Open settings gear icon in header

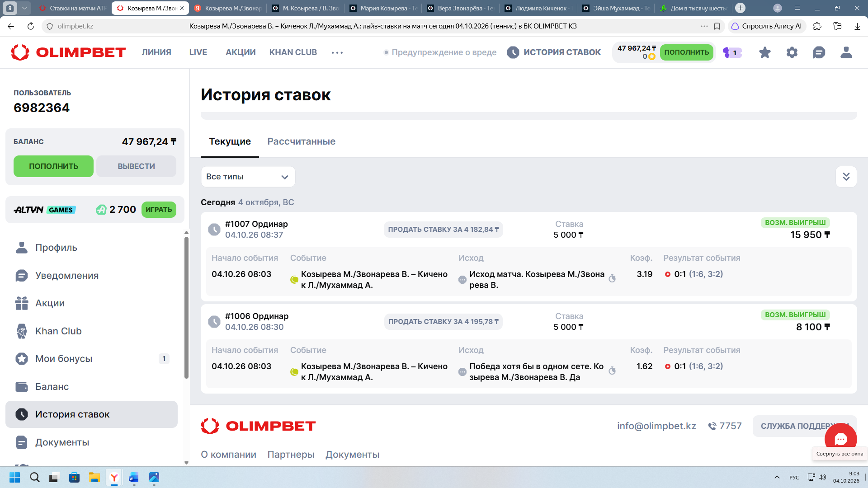click(792, 52)
